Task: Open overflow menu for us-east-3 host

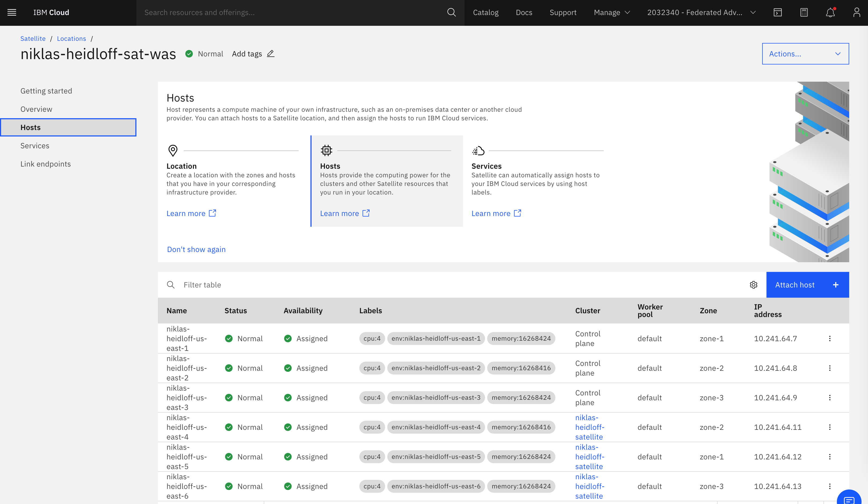Action: click(829, 398)
